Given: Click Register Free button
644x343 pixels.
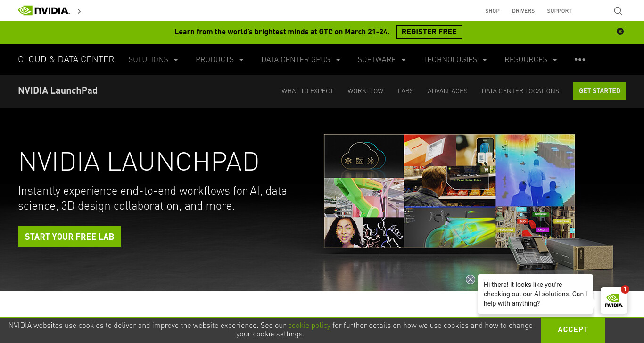Looking at the screenshot, I should point(429,32).
